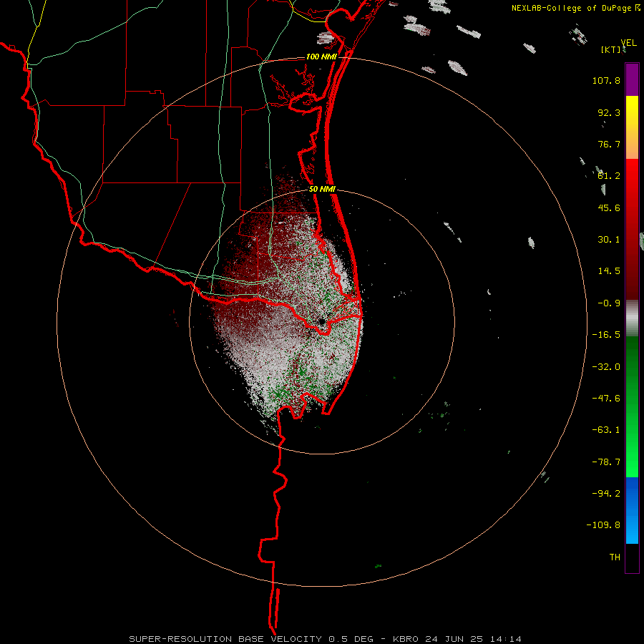Click the 100 NMI range ring label
This screenshot has height=644, width=644.
point(321,57)
